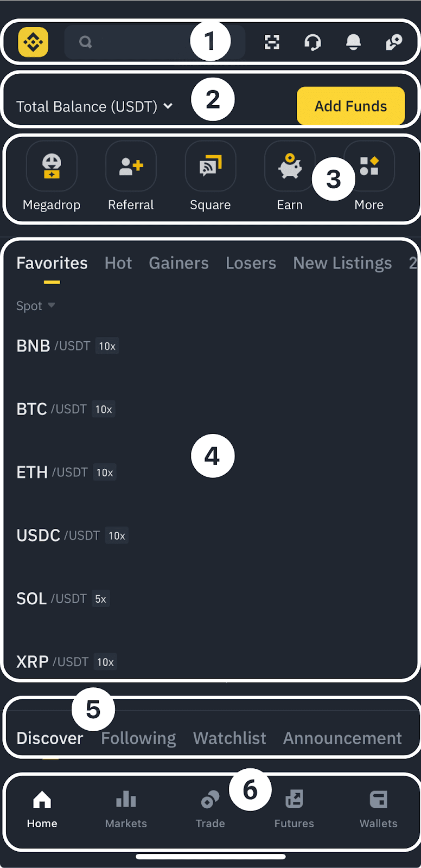Switch to the New Listings tab
421x868 pixels.
[342, 263]
